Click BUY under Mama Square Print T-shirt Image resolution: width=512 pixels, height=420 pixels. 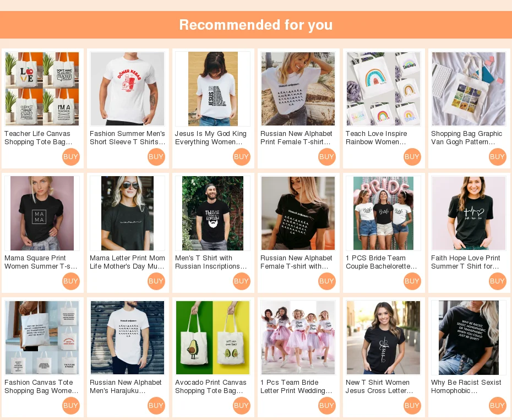[70, 281]
